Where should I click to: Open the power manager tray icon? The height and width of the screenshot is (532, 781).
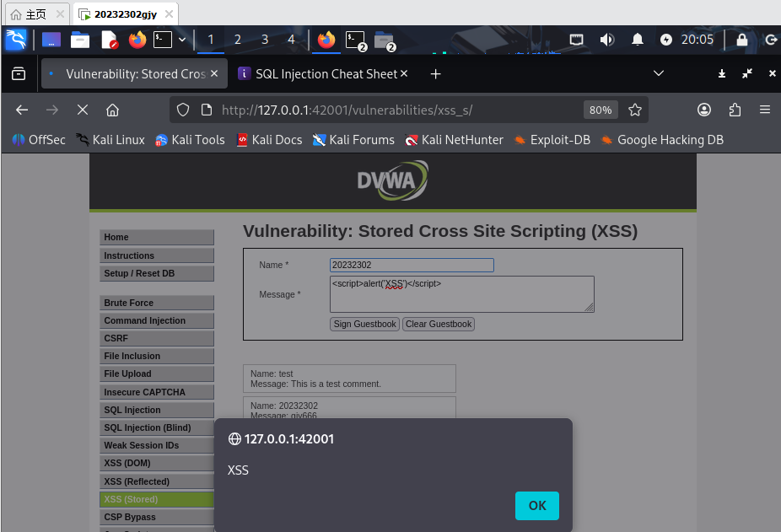point(666,40)
